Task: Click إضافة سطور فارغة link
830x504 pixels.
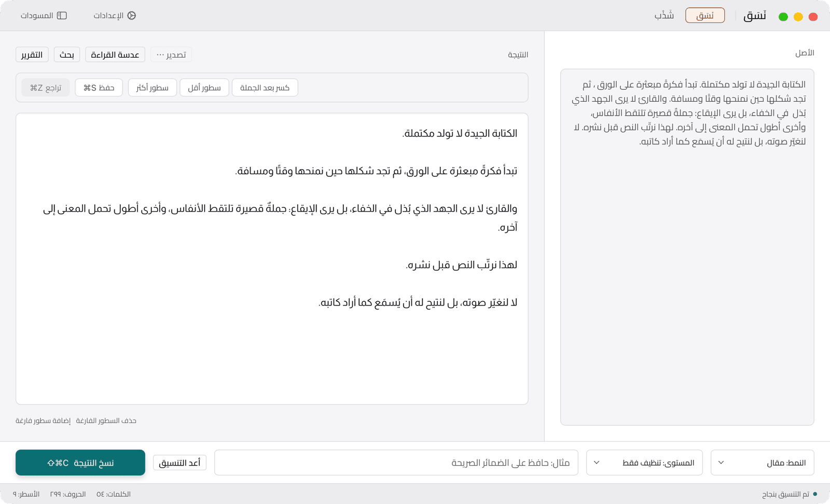Action: (43, 421)
